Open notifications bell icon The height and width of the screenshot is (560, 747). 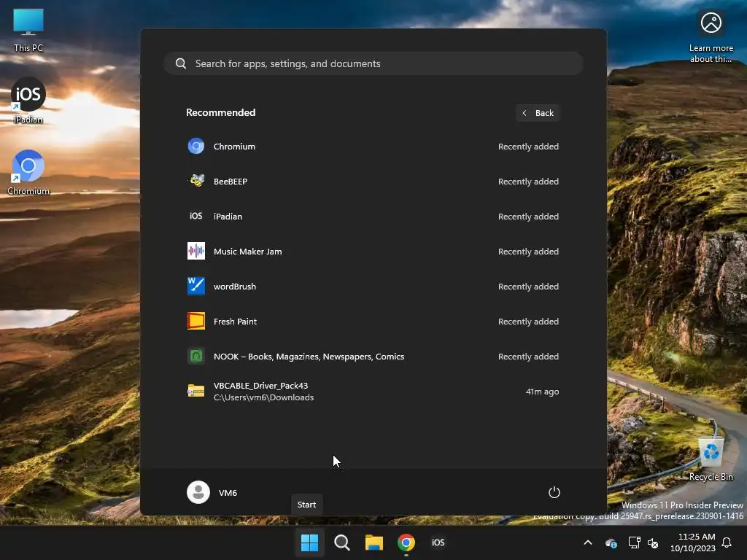click(x=727, y=542)
